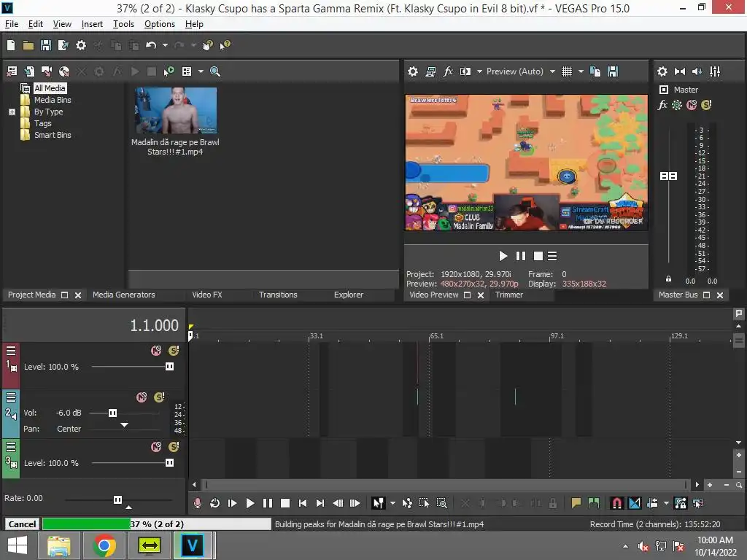The image size is (747, 560).
Task: Click the Master FX icon
Action: point(662,105)
